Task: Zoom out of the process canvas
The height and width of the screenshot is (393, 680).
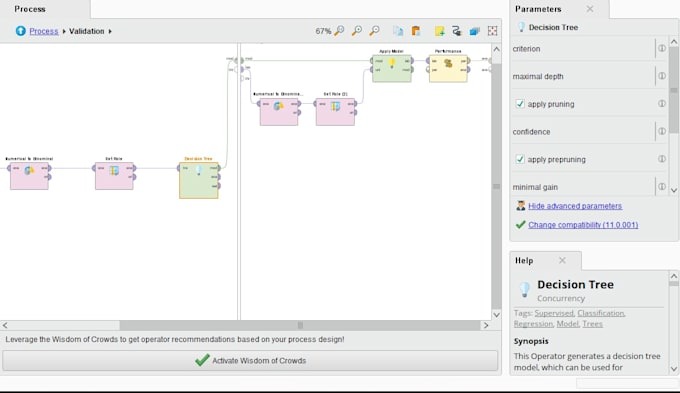Action: pyautogui.click(x=374, y=31)
